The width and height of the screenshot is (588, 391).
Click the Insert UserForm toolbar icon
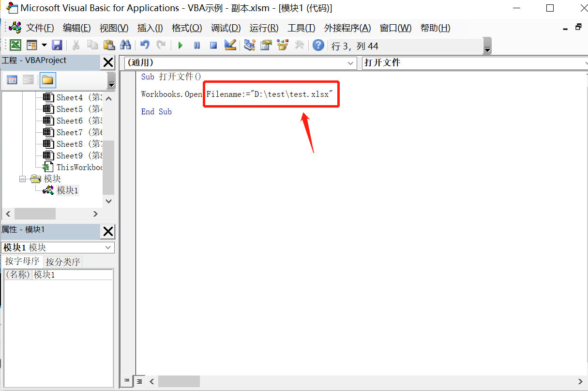(32, 45)
